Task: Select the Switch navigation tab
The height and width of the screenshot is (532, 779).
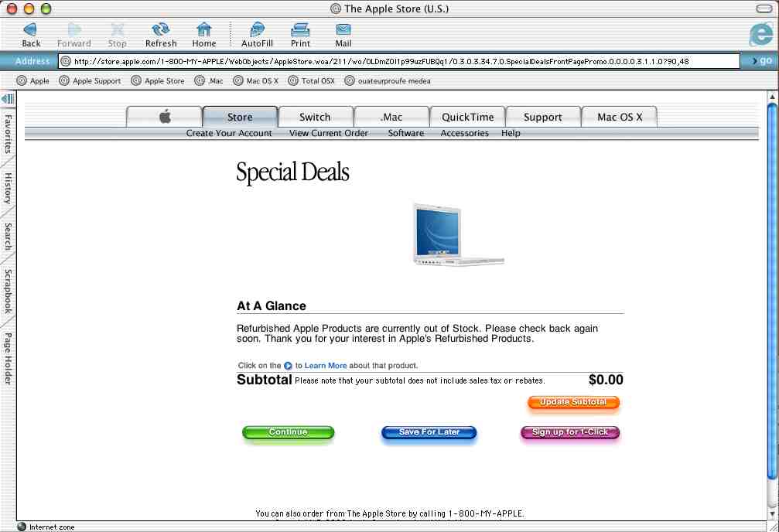Action: tap(316, 117)
